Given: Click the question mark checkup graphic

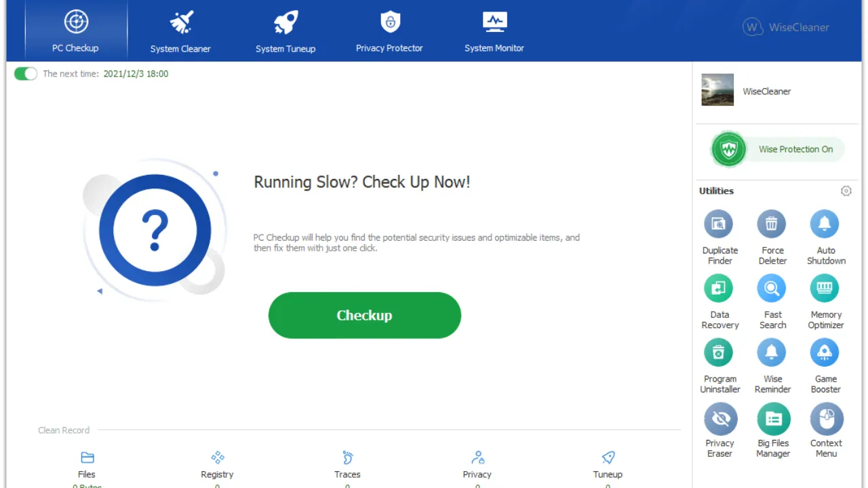Looking at the screenshot, I should point(155,230).
